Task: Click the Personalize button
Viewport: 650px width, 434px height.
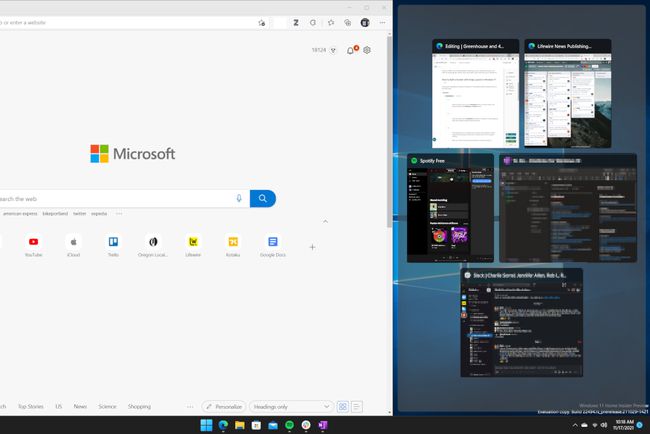Action: coord(224,407)
